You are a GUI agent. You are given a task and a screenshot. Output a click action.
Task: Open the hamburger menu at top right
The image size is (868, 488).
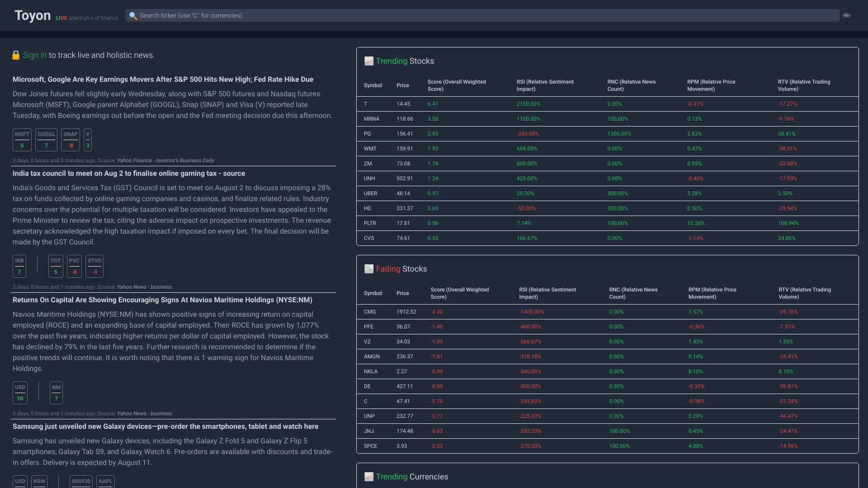tap(846, 15)
